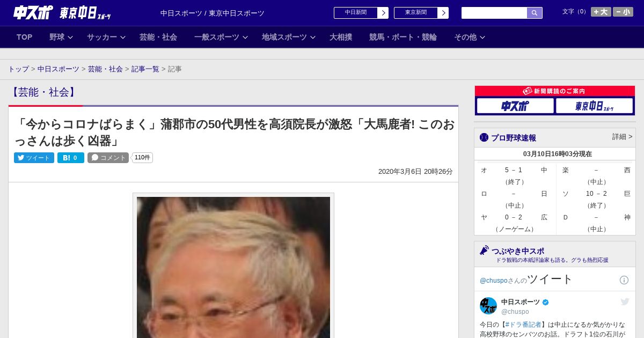Expand the 地域スポーツ menu
Screen dimensions: 644x338
pos(289,37)
